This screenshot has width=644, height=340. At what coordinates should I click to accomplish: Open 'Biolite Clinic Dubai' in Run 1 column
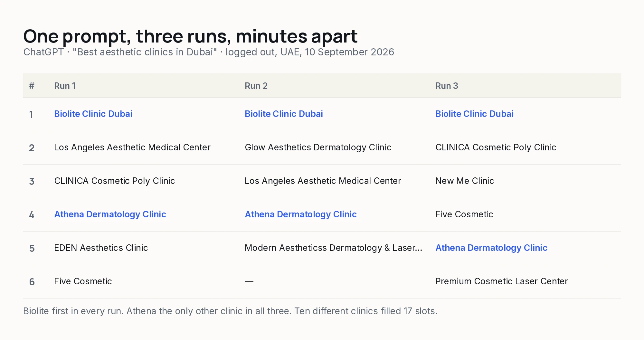93,114
